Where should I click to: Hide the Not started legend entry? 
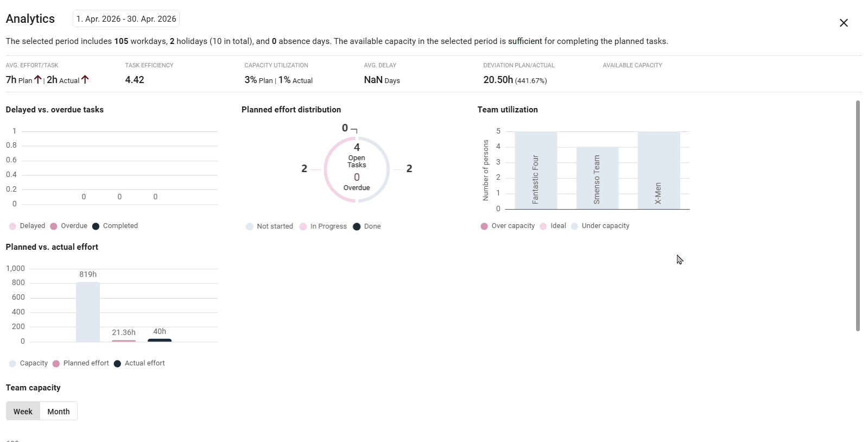point(270,226)
